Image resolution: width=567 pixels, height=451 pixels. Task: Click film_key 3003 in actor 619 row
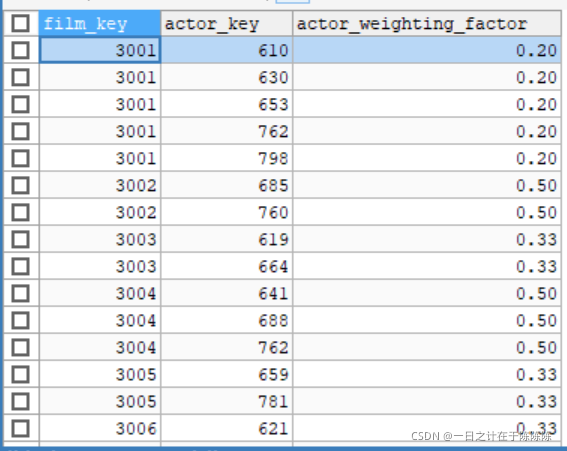(100, 239)
